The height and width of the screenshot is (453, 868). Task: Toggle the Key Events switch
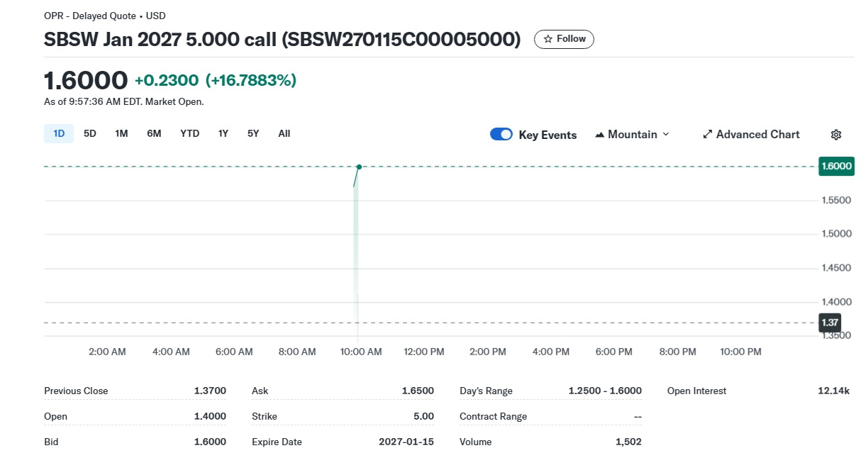[501, 135]
